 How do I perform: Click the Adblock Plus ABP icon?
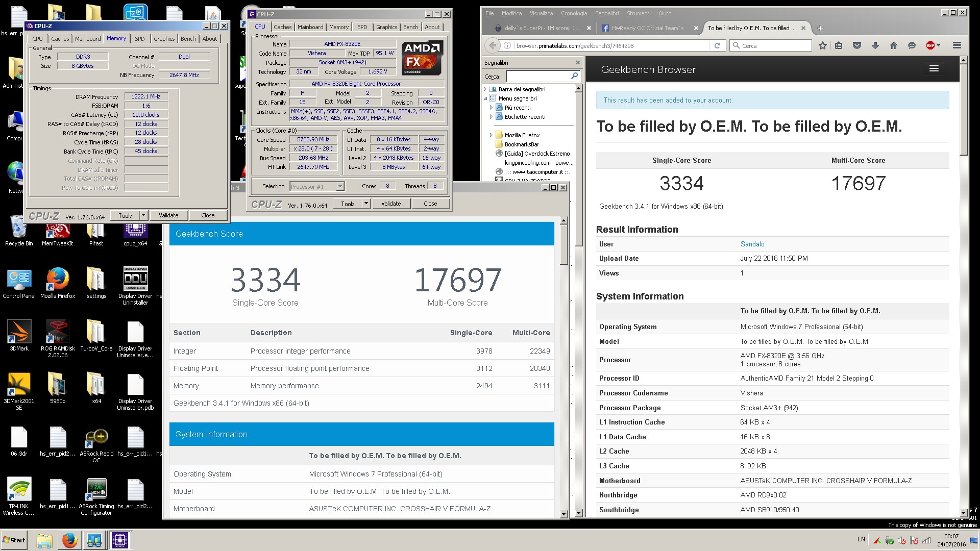click(x=930, y=45)
